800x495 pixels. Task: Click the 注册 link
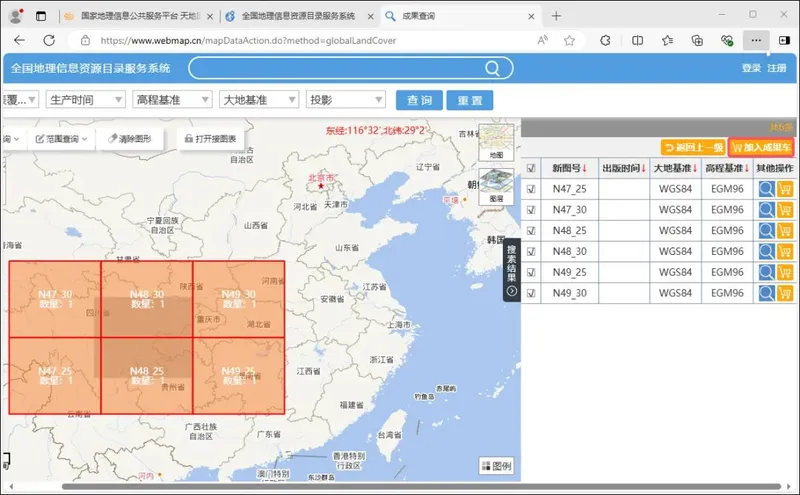pos(777,68)
